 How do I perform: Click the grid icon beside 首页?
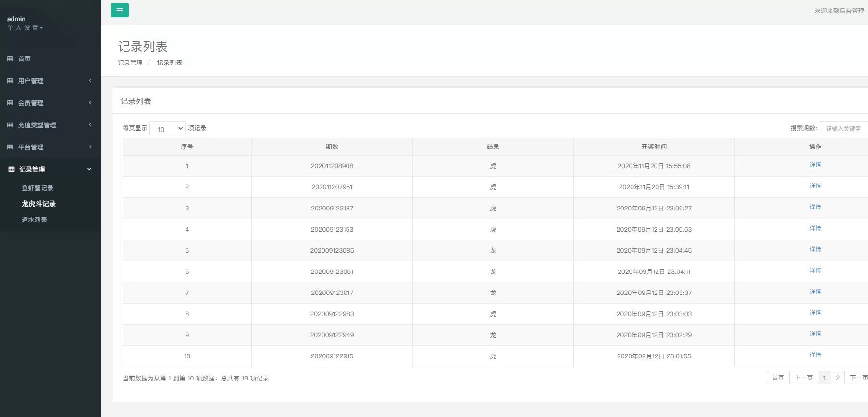click(x=10, y=59)
